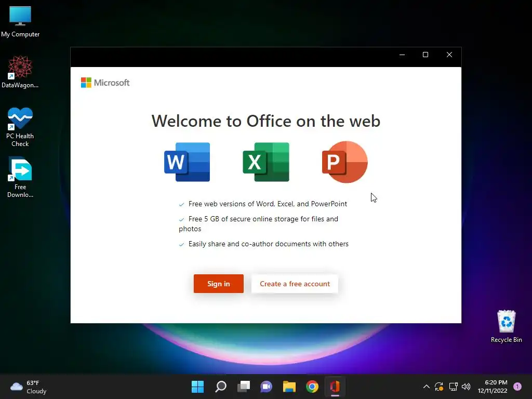Open the Windows Start menu
Screen dimensions: 532x399
coord(197,387)
